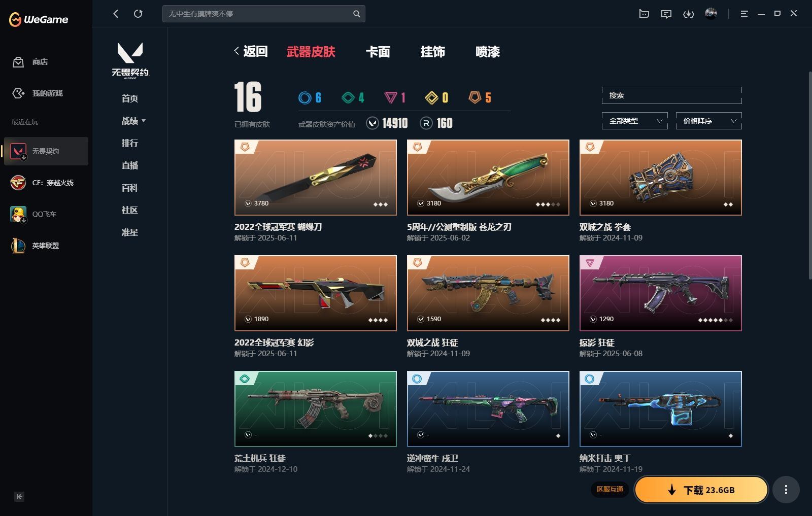Click the 返回 back link
The image size is (812, 516).
pyautogui.click(x=251, y=51)
